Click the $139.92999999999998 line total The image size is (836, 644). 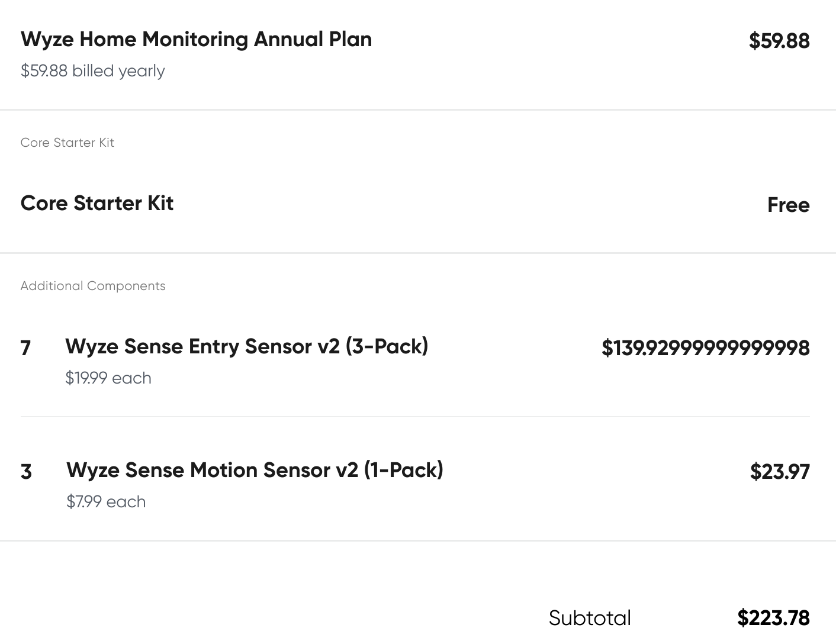coord(705,348)
